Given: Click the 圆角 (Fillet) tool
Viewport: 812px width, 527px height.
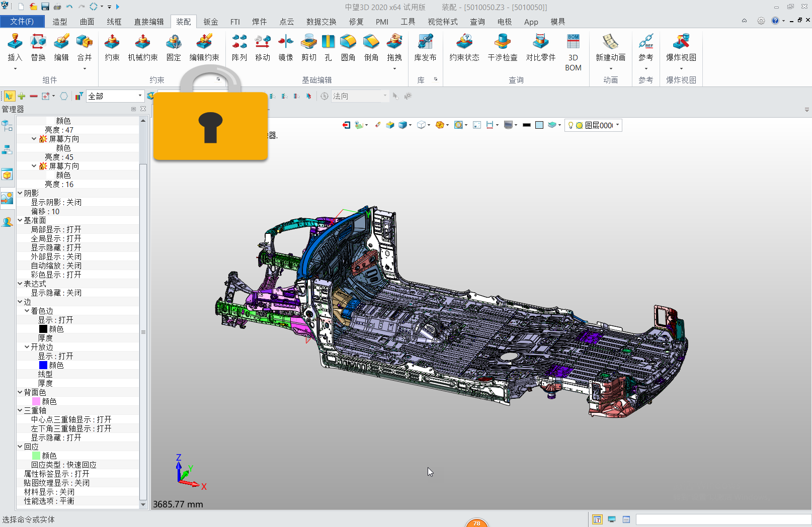Looking at the screenshot, I should coord(348,48).
